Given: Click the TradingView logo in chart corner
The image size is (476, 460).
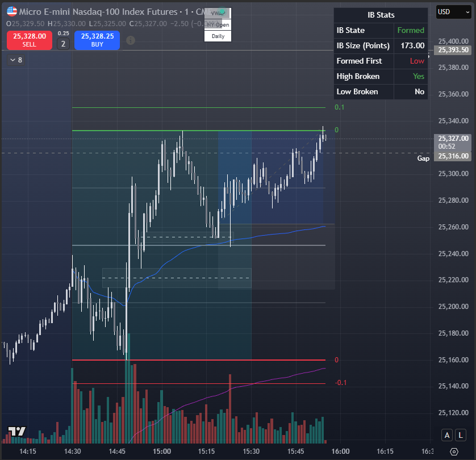Looking at the screenshot, I should [16, 431].
